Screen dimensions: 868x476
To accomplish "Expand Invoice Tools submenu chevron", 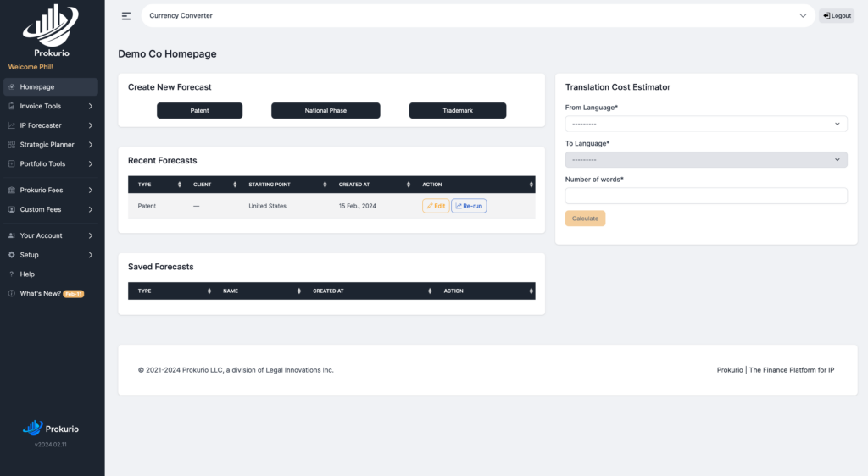I will tap(91, 106).
